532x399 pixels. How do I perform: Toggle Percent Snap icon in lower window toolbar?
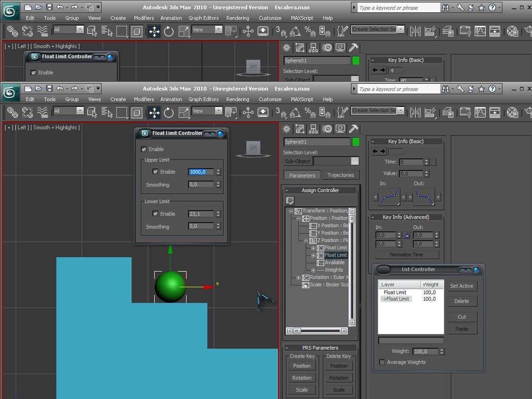[310, 112]
